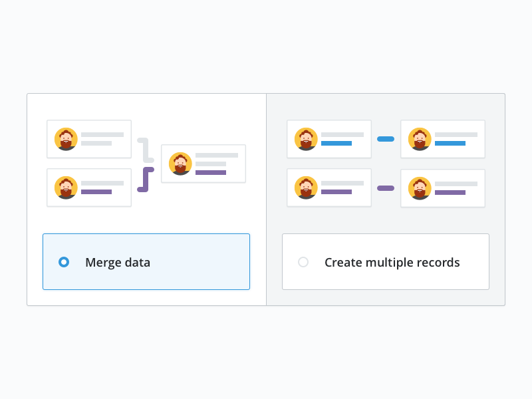Click the blue progress bar on a right-side card

tap(336, 142)
